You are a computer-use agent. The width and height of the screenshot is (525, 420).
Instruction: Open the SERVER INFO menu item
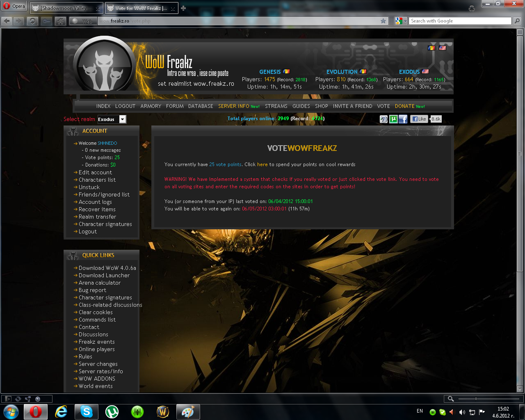tap(233, 106)
